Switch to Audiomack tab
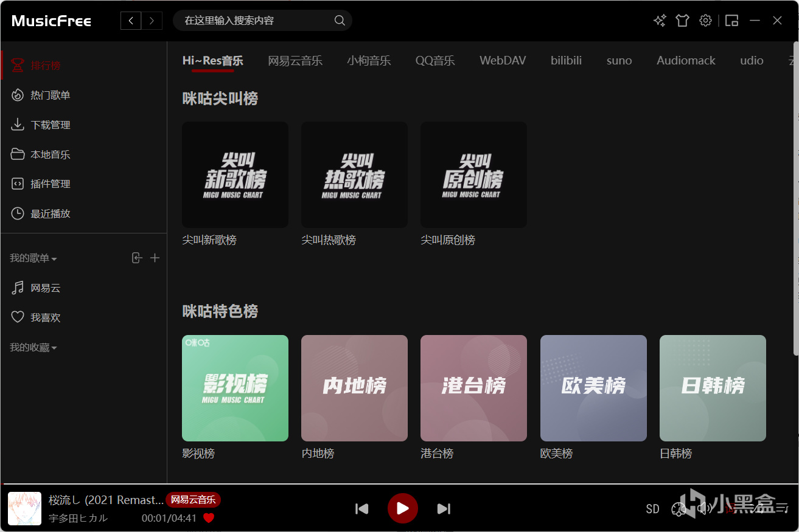 click(x=686, y=61)
